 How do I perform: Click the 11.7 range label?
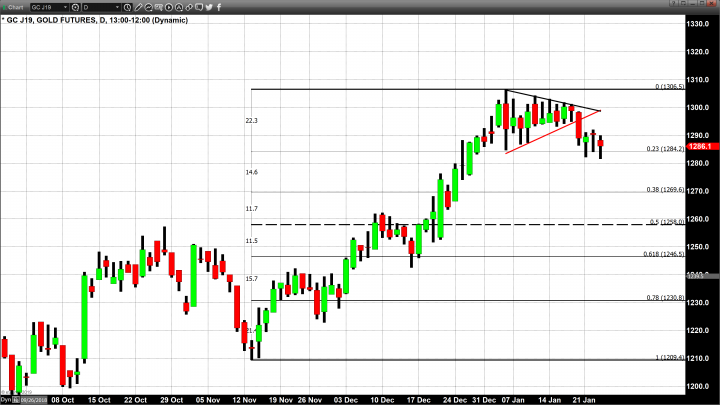coord(252,209)
